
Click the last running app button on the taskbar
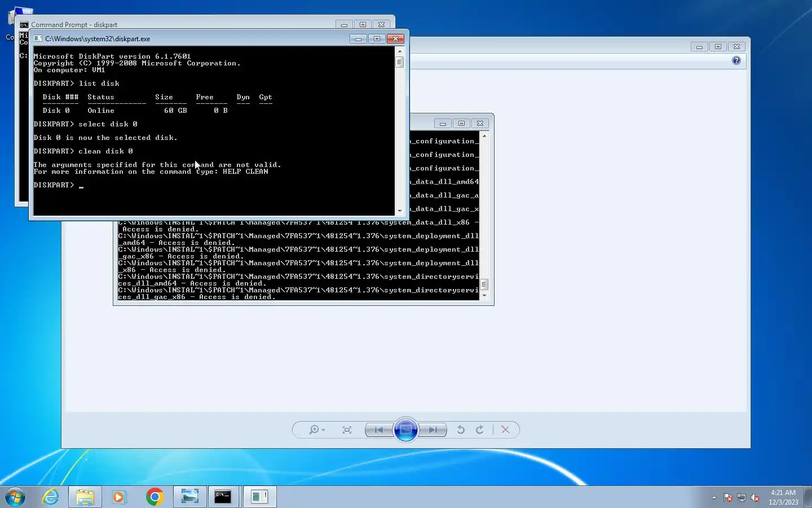click(x=259, y=497)
